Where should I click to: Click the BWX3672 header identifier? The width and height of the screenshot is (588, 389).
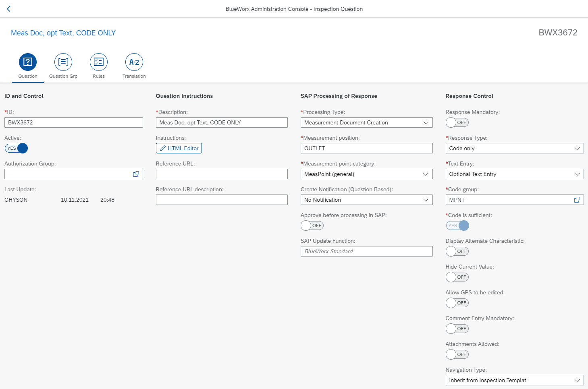558,33
